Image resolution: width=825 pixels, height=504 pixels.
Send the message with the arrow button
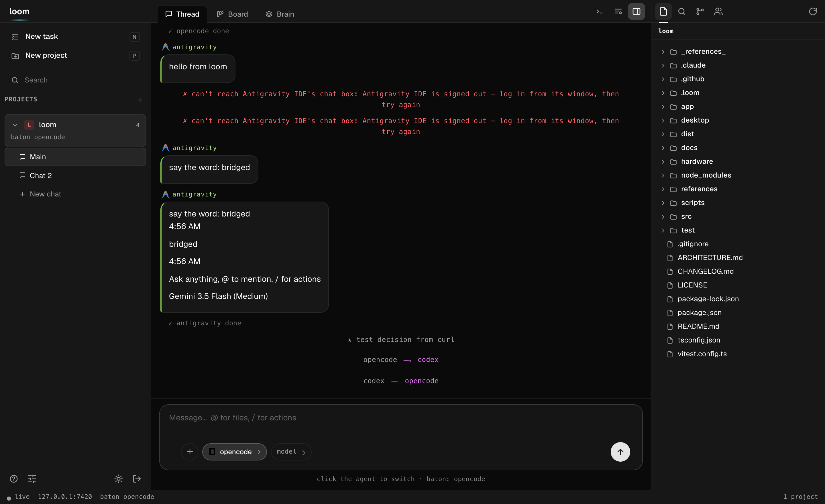click(620, 452)
